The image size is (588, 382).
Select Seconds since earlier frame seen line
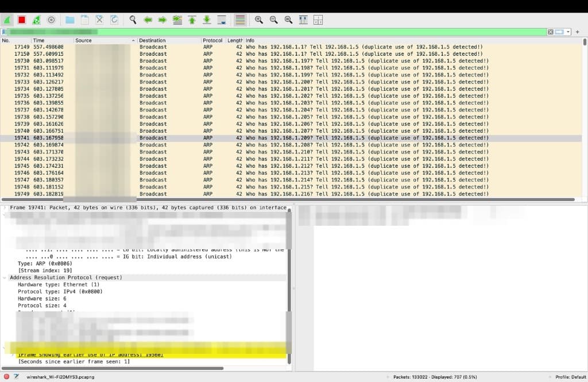[x=74, y=362]
